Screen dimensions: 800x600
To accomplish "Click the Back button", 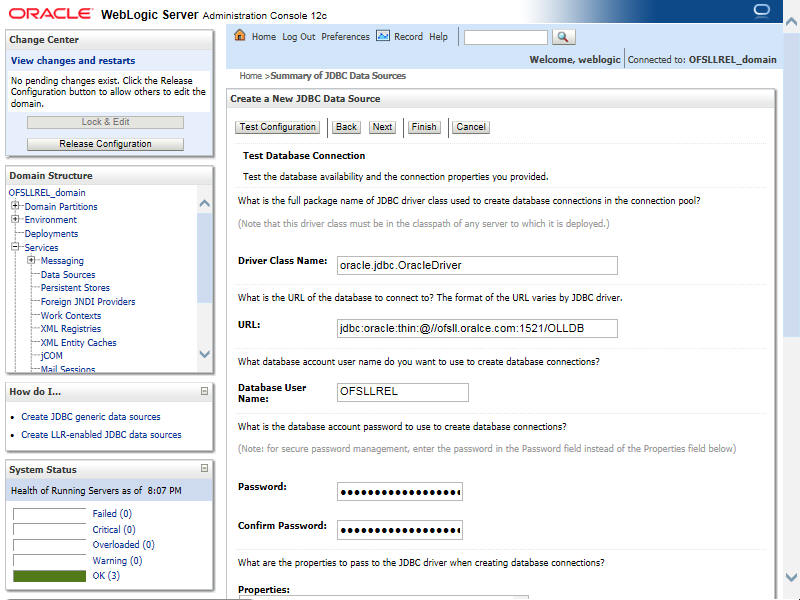I will click(346, 127).
